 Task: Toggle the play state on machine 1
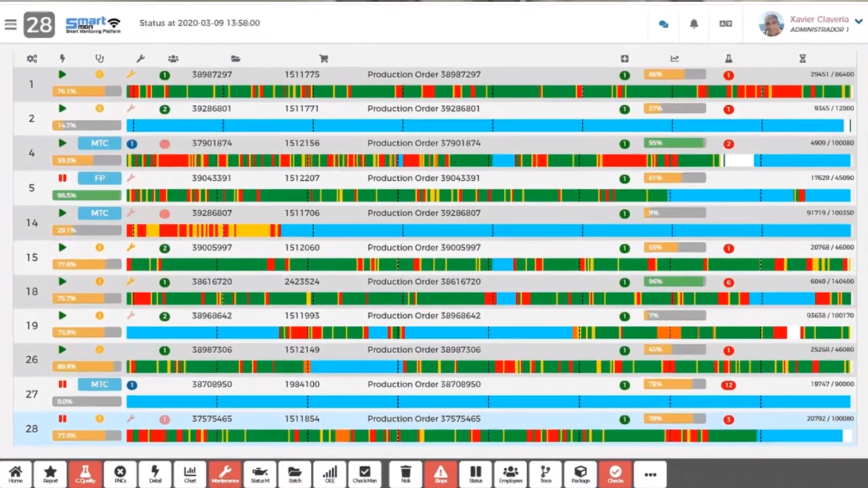[62, 75]
